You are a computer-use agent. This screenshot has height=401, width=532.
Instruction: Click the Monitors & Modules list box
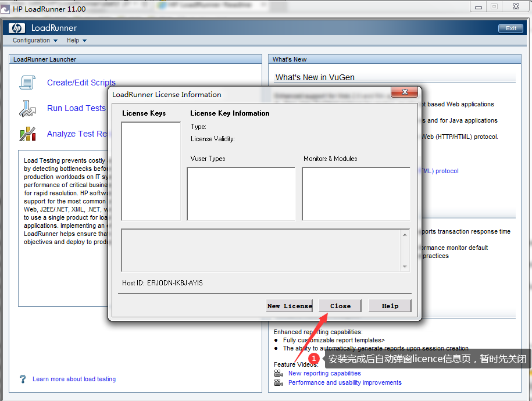tap(356, 194)
